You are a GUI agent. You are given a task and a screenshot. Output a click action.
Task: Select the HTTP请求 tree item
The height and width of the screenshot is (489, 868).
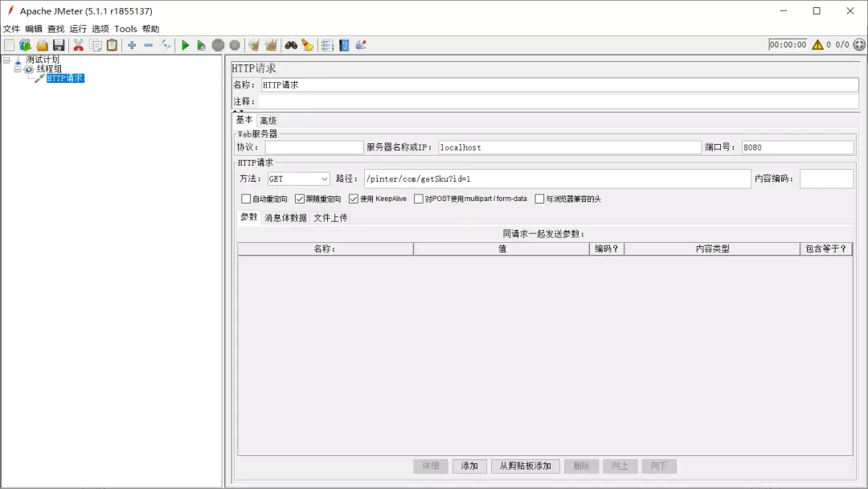(x=65, y=78)
